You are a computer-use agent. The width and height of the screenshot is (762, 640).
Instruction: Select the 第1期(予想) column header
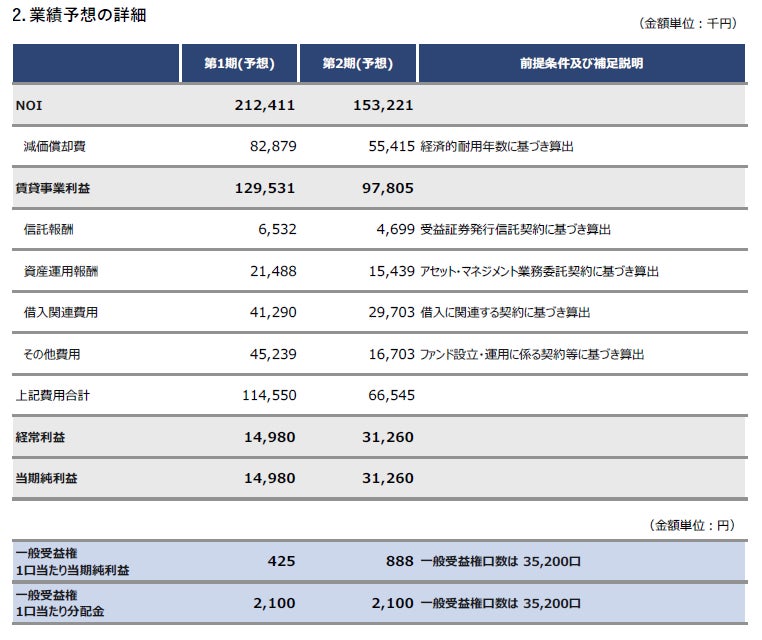click(239, 63)
